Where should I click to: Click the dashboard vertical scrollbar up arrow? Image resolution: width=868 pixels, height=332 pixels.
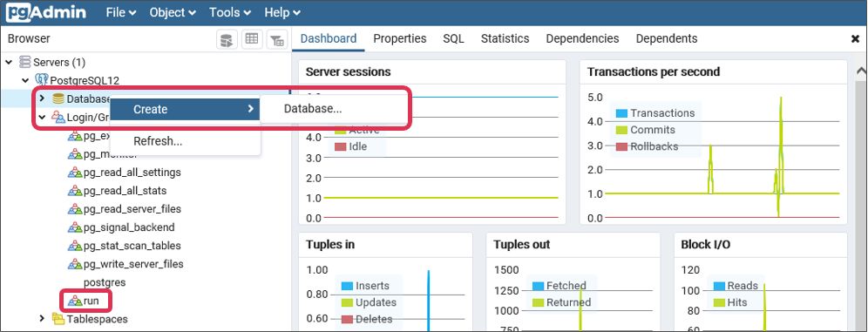click(861, 71)
